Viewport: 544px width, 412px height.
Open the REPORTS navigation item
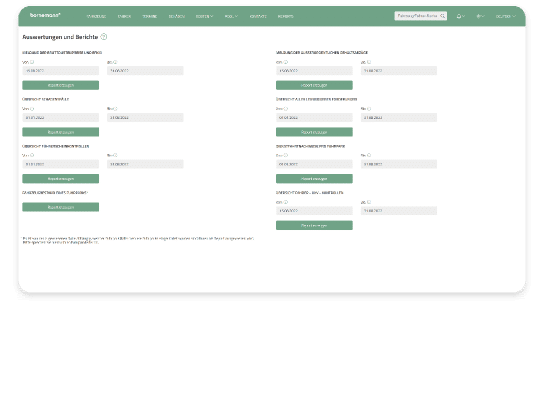(x=286, y=16)
